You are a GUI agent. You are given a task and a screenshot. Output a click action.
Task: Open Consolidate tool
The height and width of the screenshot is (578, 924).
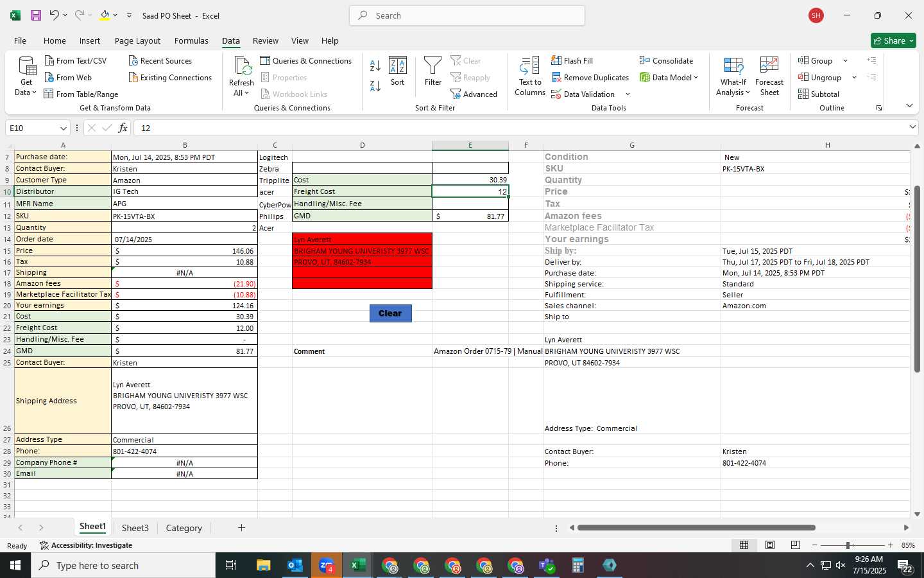[x=666, y=60]
